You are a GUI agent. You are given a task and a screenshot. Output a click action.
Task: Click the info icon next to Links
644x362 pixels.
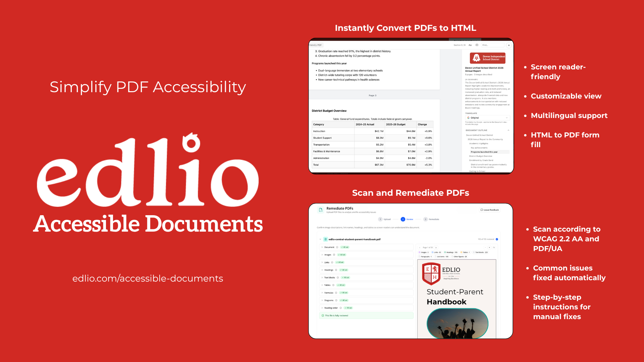332,262
